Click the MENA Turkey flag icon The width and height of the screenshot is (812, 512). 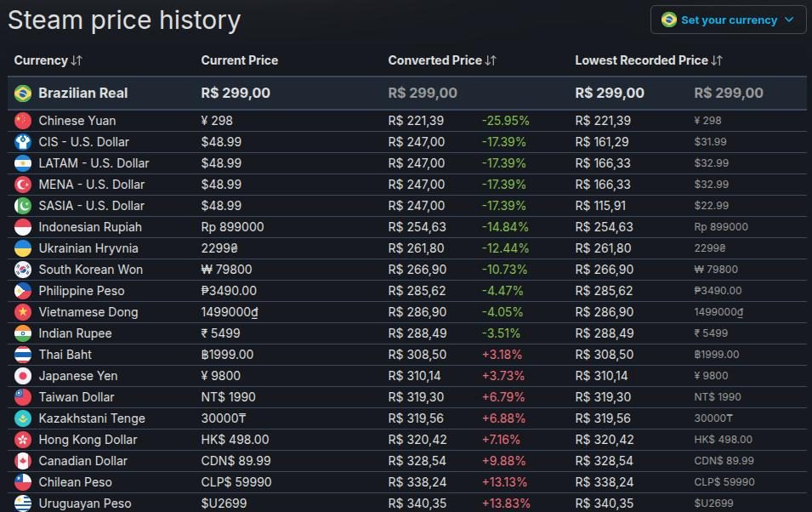pyautogui.click(x=23, y=185)
